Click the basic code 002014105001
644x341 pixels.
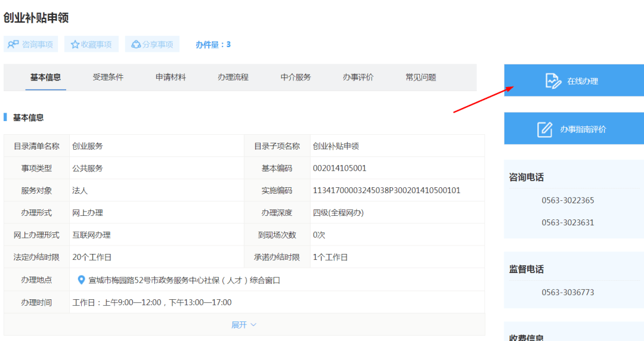[x=340, y=168]
